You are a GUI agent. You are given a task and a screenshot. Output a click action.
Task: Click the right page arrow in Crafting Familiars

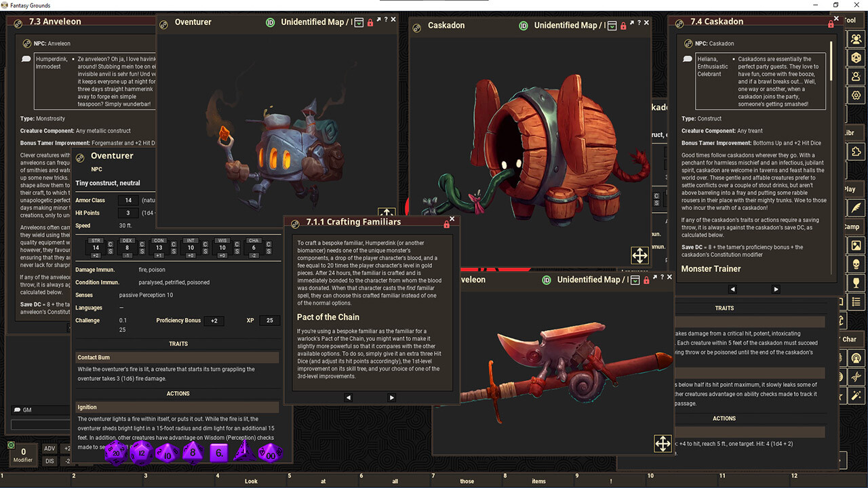click(392, 398)
